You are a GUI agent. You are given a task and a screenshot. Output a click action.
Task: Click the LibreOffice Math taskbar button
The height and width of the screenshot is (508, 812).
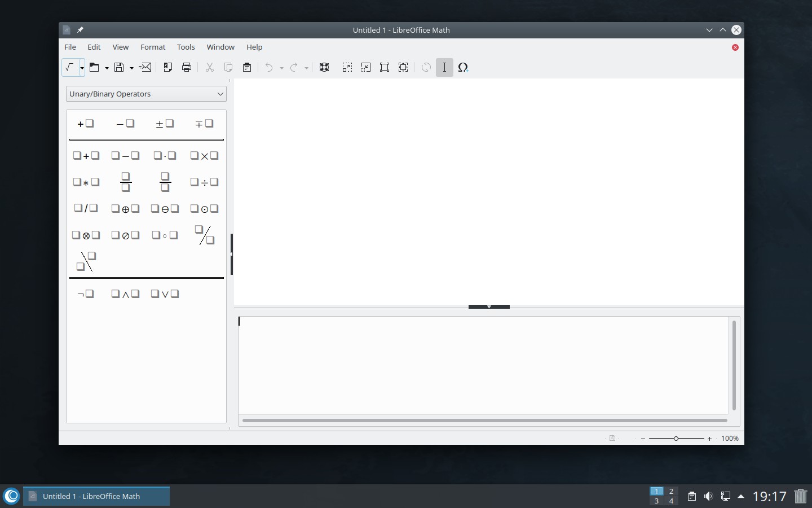coord(96,496)
